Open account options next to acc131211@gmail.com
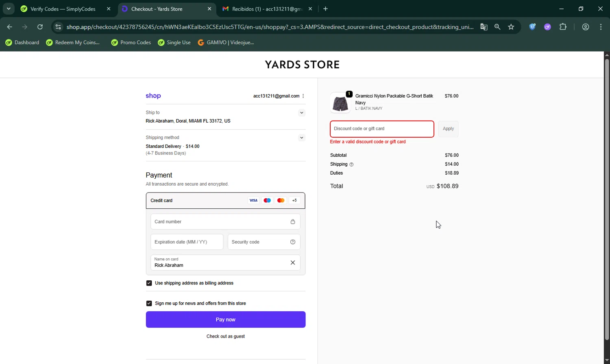Image resolution: width=610 pixels, height=364 pixels. (x=303, y=96)
